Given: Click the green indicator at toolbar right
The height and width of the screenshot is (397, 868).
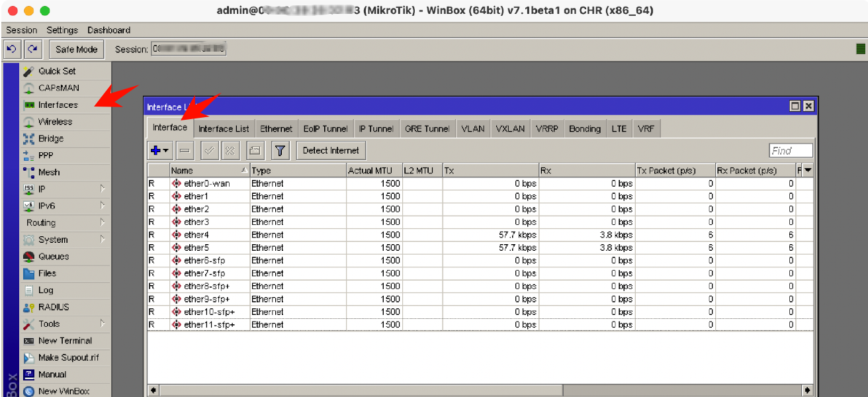Looking at the screenshot, I should (x=861, y=49).
